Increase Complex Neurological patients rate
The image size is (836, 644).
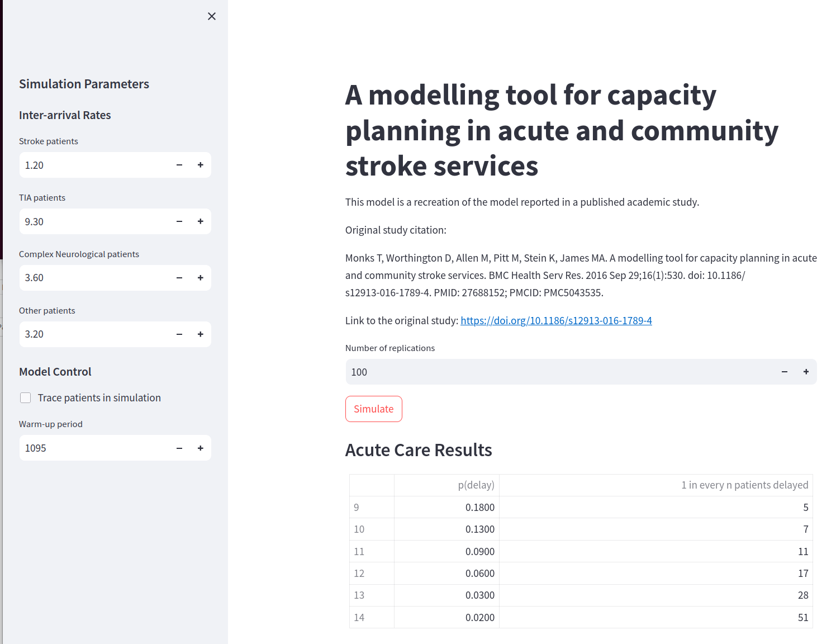tap(201, 278)
